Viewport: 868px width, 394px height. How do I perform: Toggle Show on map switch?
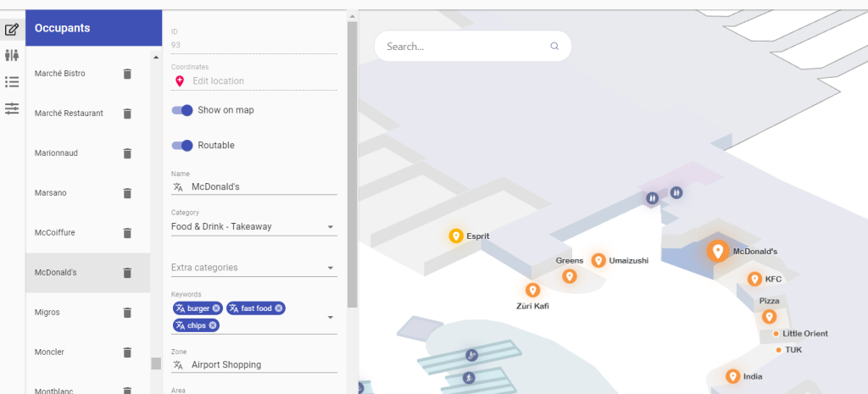(182, 110)
